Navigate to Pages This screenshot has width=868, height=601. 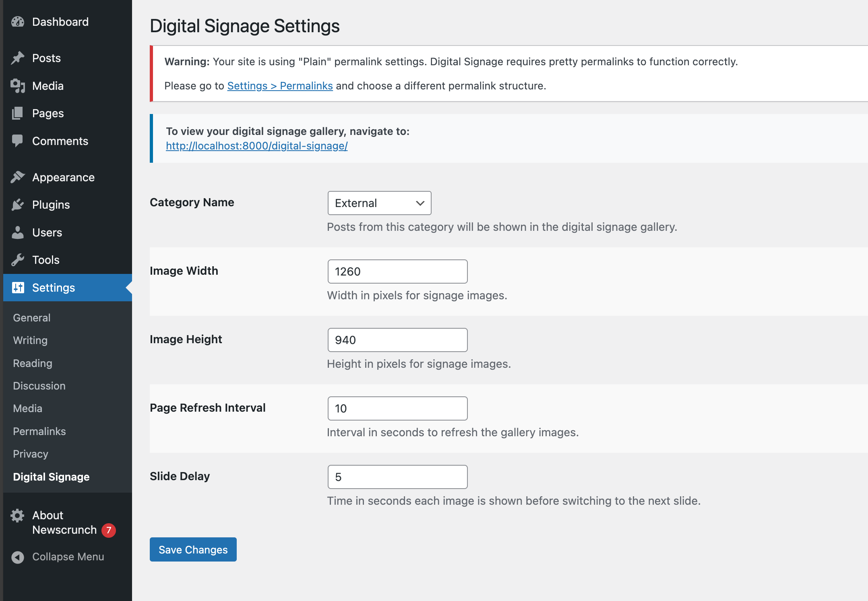(x=68, y=113)
